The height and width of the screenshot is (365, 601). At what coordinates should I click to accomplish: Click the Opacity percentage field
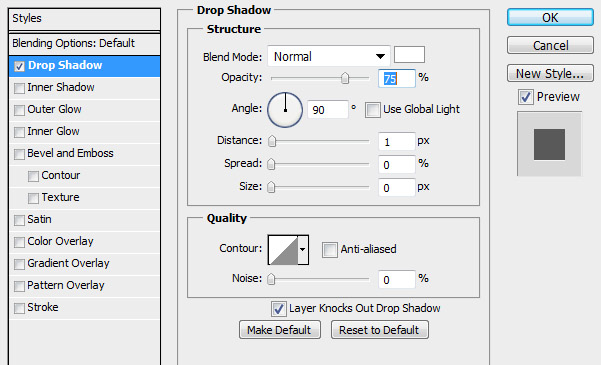click(397, 78)
